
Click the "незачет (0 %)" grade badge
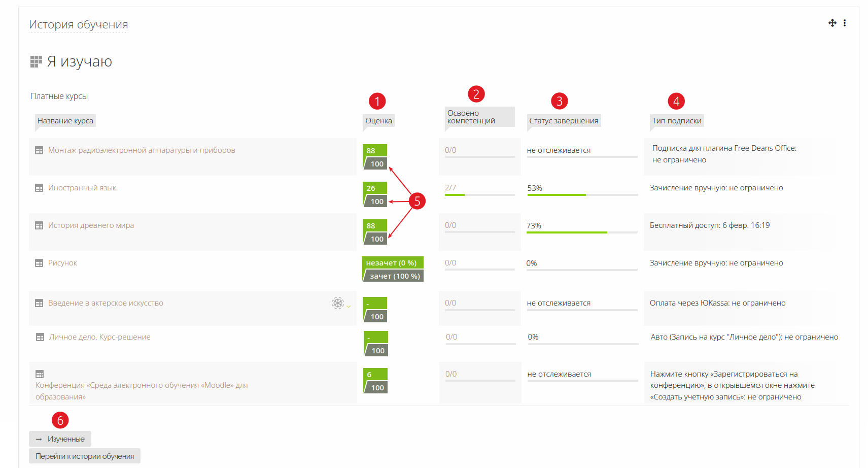point(392,263)
